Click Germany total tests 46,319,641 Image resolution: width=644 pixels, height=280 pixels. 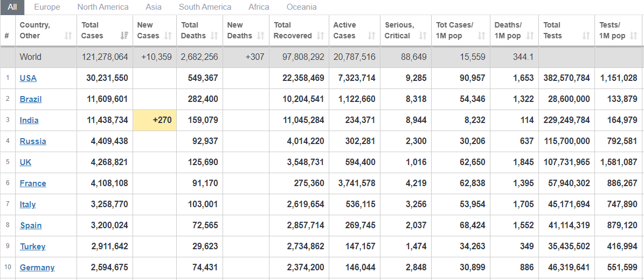569,267
